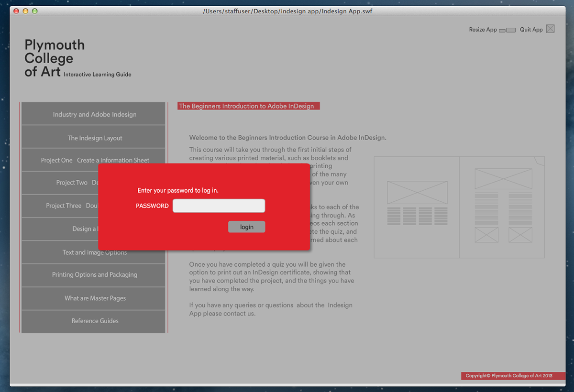The image size is (574, 392).
Task: Click the Resize App rectangles icon
Action: tap(507, 30)
